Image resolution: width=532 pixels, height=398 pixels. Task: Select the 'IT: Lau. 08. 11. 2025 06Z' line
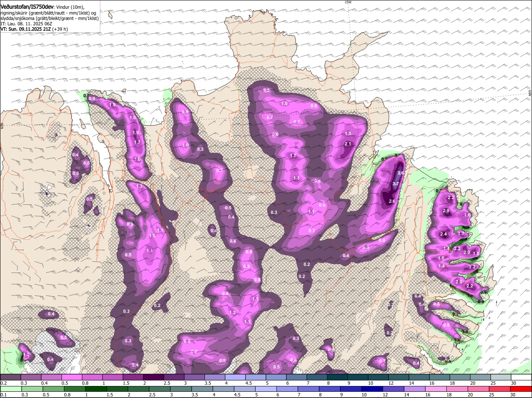tap(26, 24)
